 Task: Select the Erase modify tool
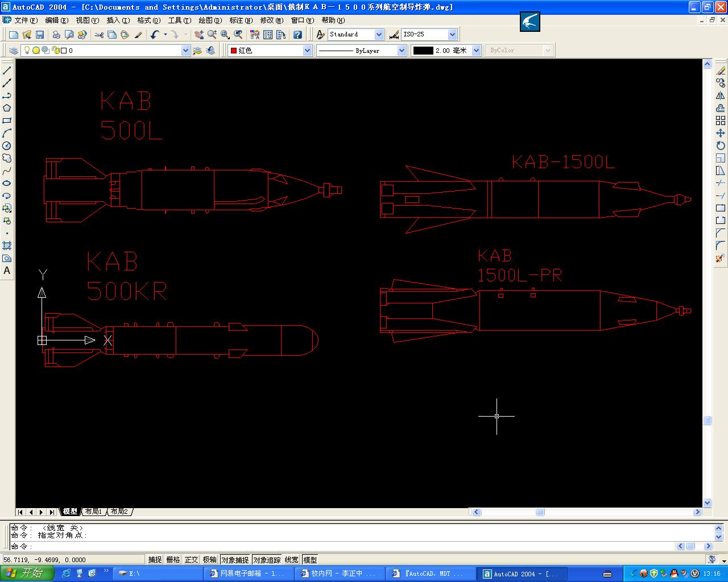point(721,70)
